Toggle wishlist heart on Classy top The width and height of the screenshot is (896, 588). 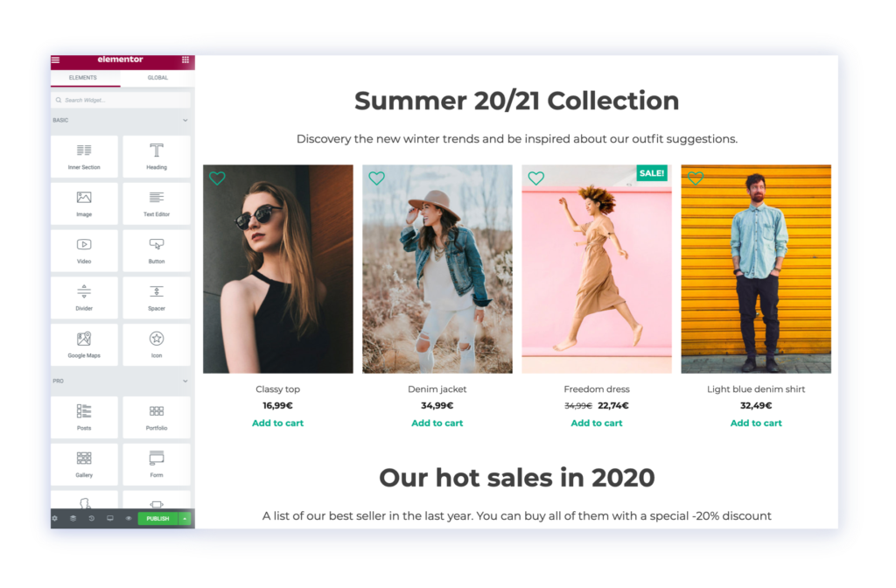pos(217,178)
